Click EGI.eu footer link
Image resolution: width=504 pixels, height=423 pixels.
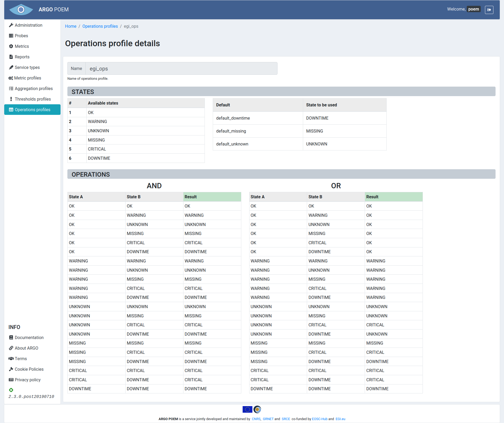point(340,419)
